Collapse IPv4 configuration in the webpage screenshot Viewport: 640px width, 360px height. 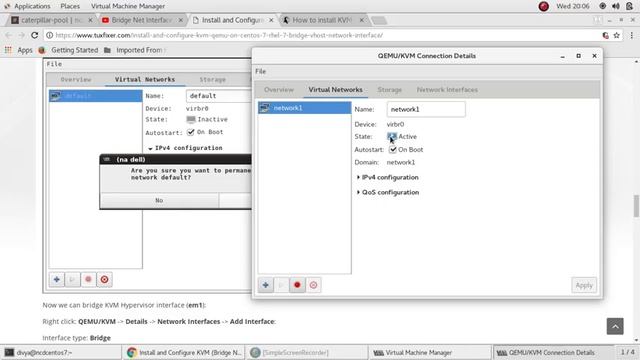tap(185, 148)
